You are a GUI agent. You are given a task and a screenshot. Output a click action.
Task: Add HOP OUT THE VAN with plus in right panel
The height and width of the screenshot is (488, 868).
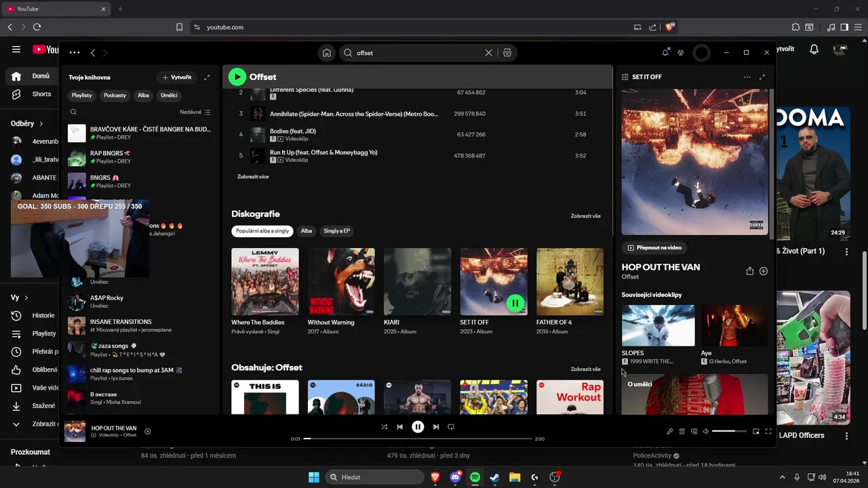pos(764,271)
